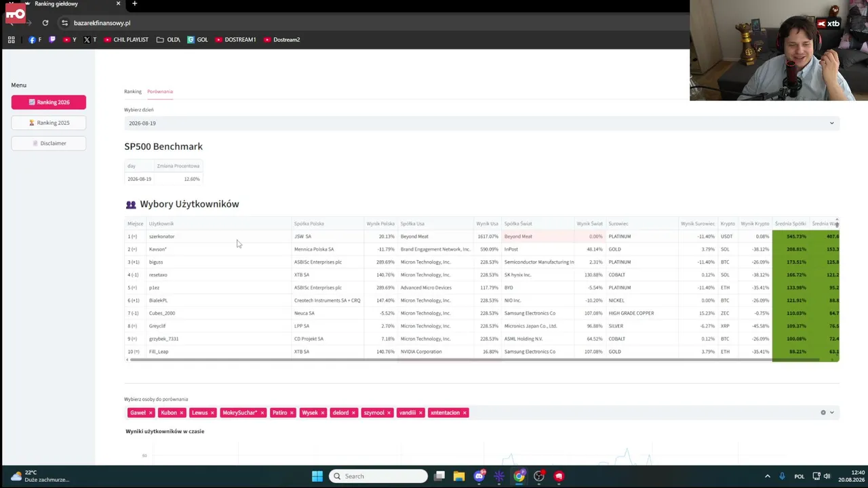
Task: Open the Facebook bookmark labeled F
Action: (x=35, y=40)
